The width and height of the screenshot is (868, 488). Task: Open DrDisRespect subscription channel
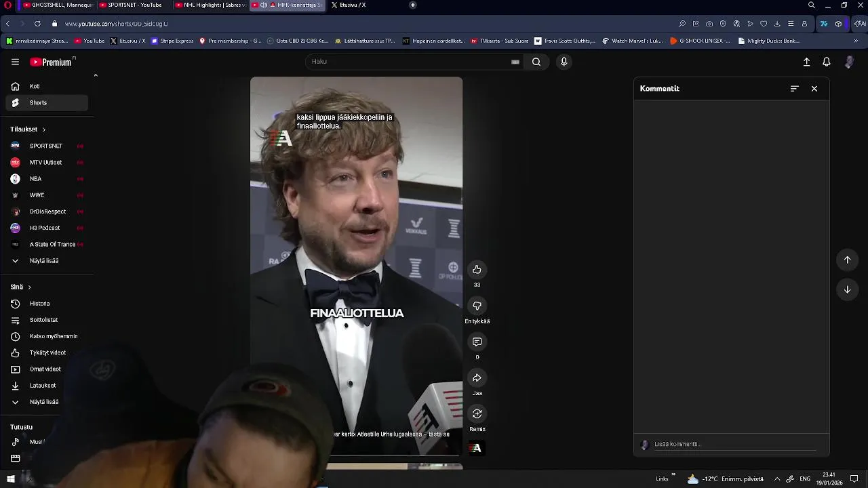coord(47,211)
